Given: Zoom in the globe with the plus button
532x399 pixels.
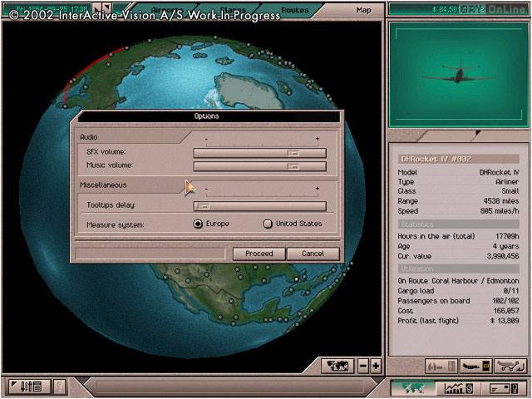Looking at the screenshot, I should point(376,366).
